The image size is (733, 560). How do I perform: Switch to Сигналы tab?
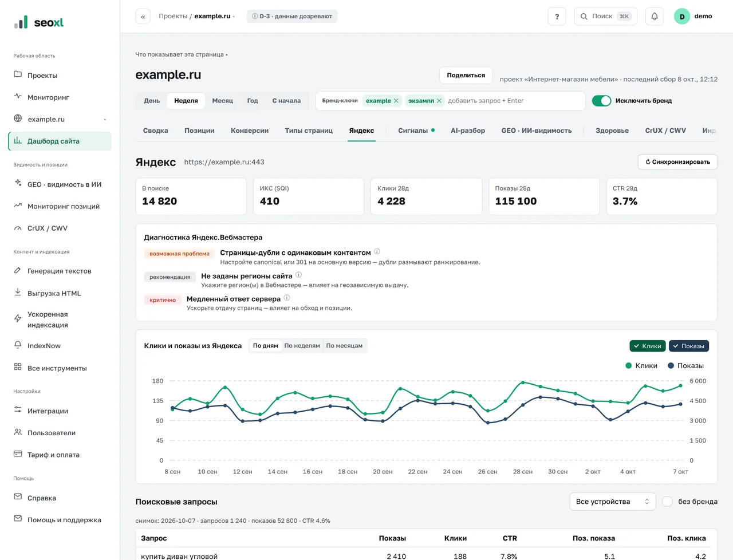pos(416,131)
